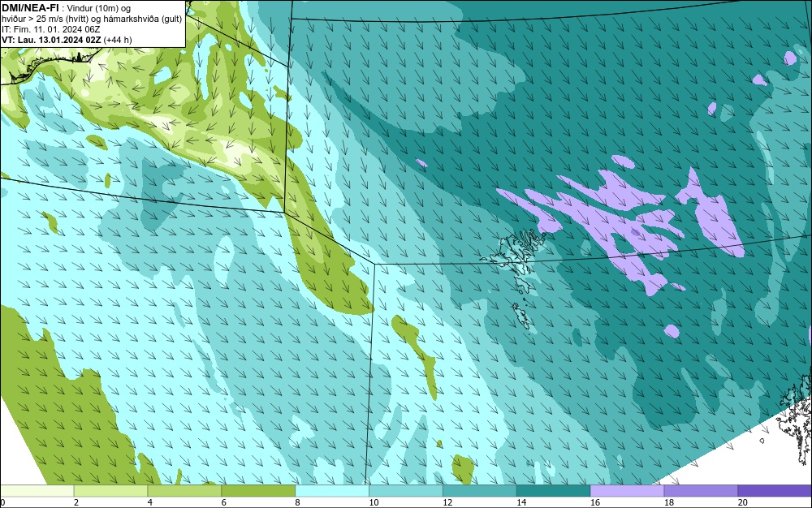812x508 pixels.
Task: Click the '(+44 h)' forecast offset text
Action: (118, 40)
